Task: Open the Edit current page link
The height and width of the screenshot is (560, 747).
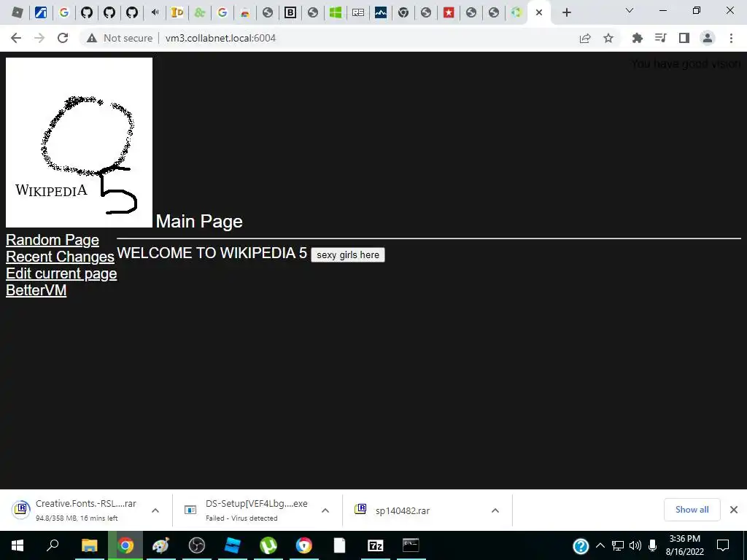Action: point(61,274)
